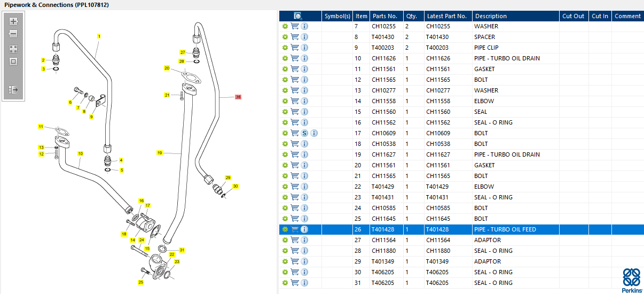
Task: Sort by the Item column header
Action: [362, 16]
